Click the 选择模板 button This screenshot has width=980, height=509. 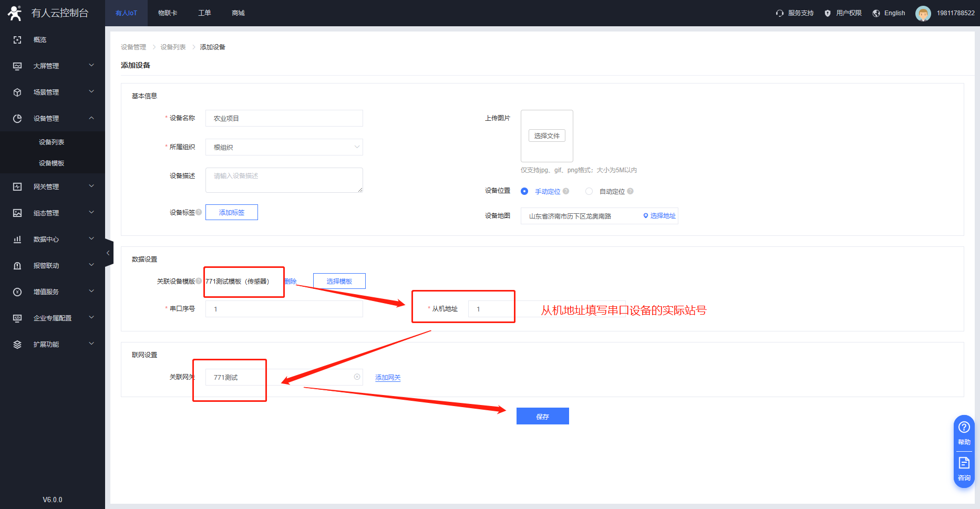coord(339,281)
